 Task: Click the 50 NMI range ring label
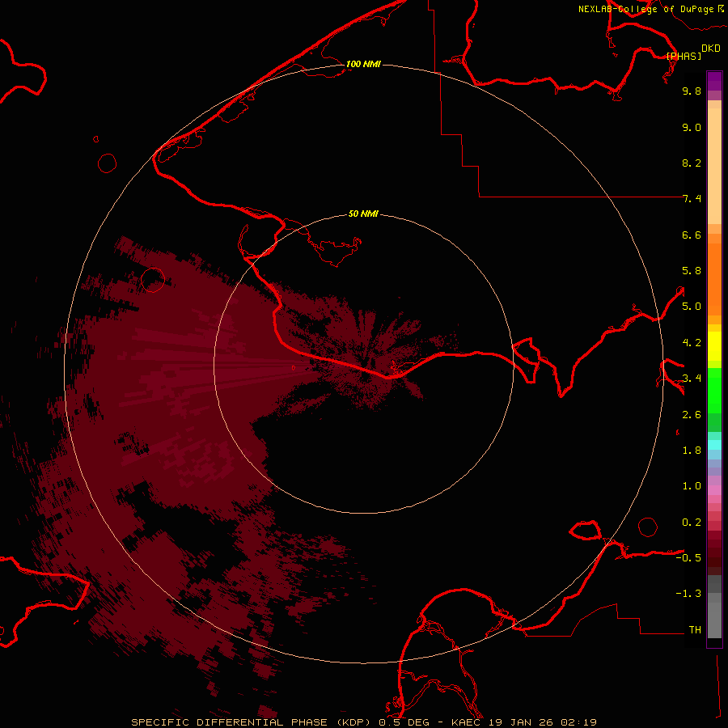coord(363,214)
